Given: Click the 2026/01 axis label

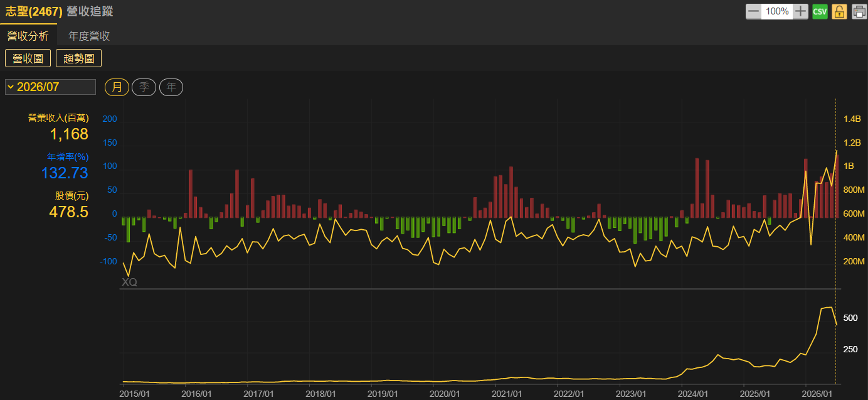Looking at the screenshot, I should (x=817, y=393).
